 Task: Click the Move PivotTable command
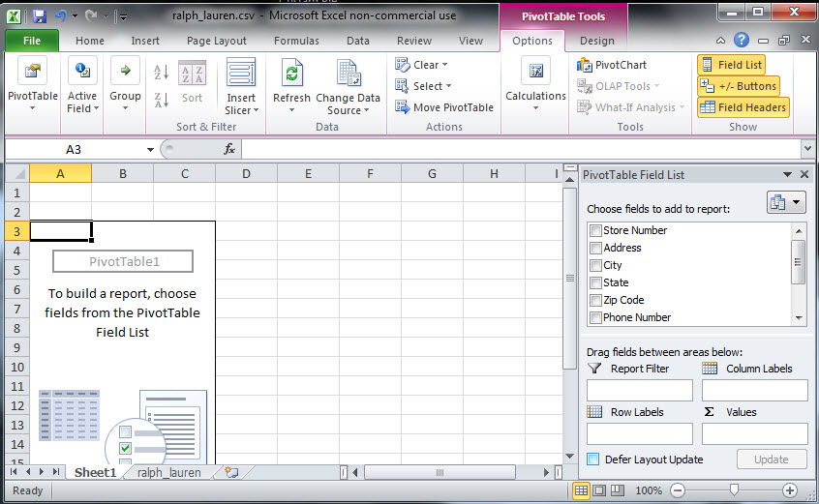444,107
